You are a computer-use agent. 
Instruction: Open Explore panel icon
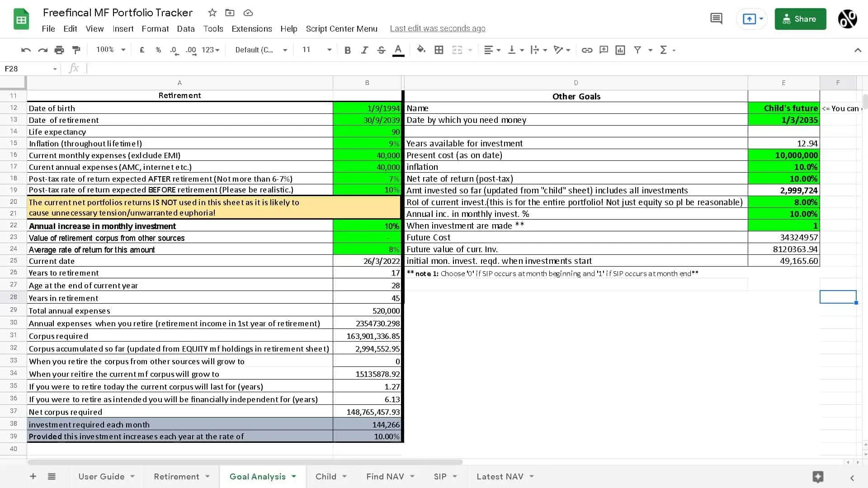click(817, 477)
